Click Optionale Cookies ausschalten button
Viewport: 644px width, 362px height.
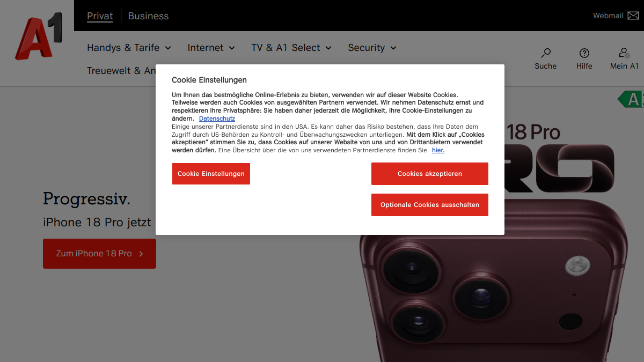pyautogui.click(x=430, y=205)
